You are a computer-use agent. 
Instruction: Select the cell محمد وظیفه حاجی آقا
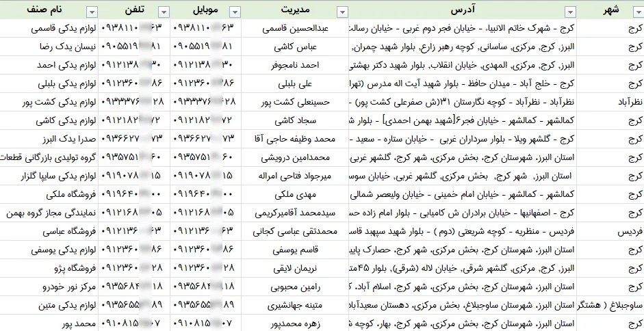pyautogui.click(x=295, y=140)
